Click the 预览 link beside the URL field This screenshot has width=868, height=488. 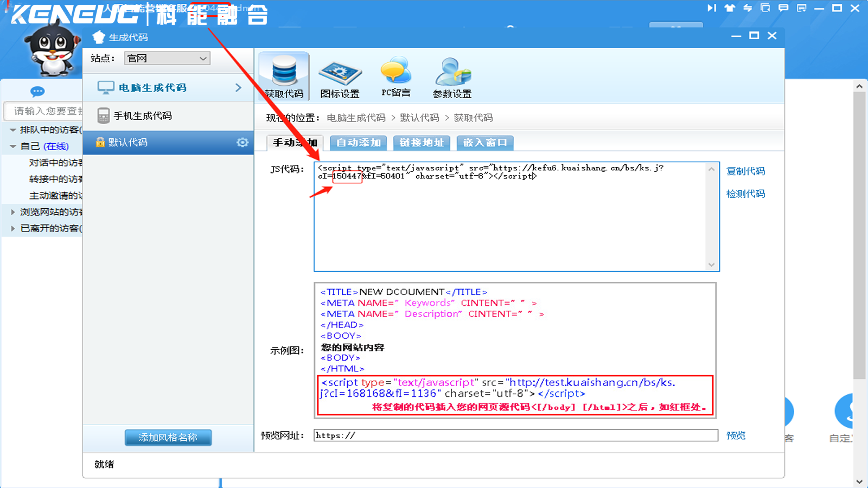point(736,435)
